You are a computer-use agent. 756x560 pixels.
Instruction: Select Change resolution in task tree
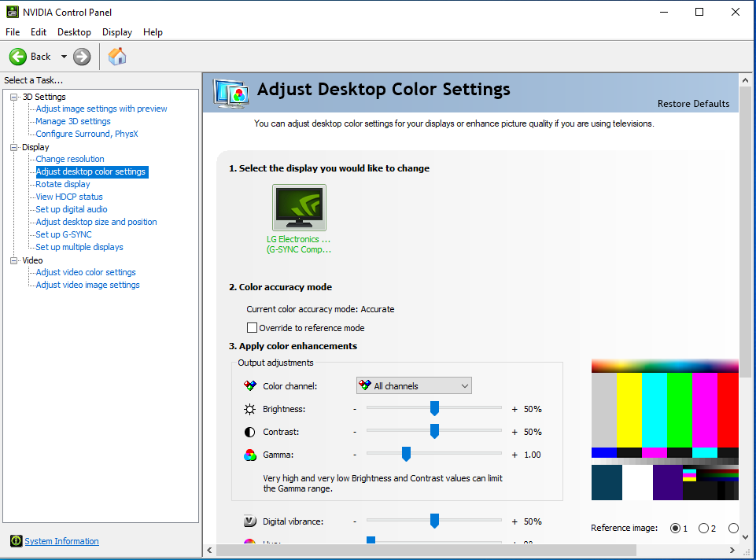coord(70,159)
